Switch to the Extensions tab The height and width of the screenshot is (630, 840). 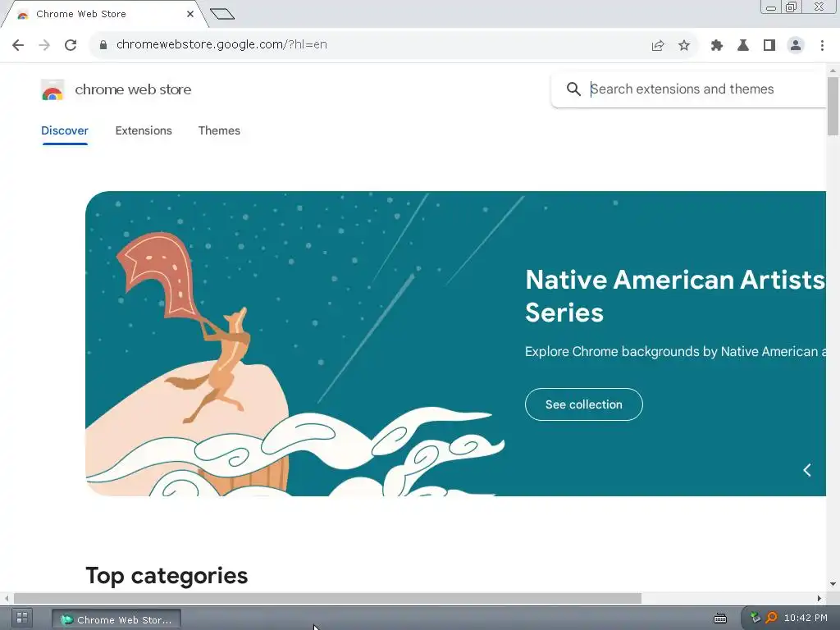click(x=144, y=130)
